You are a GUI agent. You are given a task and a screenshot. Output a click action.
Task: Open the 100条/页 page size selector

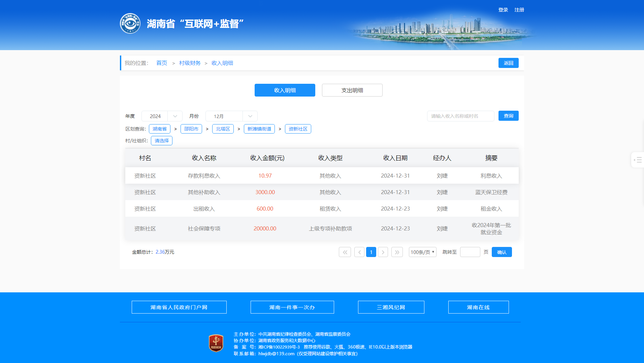point(422,252)
